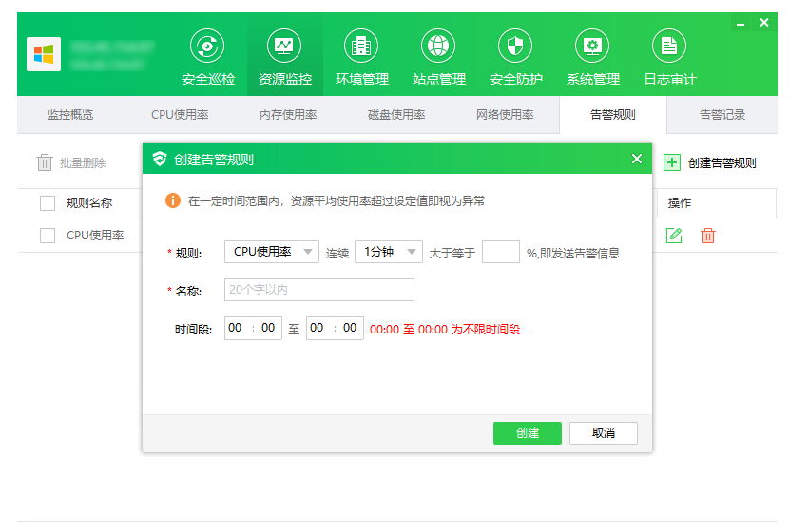Viewport: 789px width, 532px height.
Task: Click the start time minute field
Action: (268, 328)
